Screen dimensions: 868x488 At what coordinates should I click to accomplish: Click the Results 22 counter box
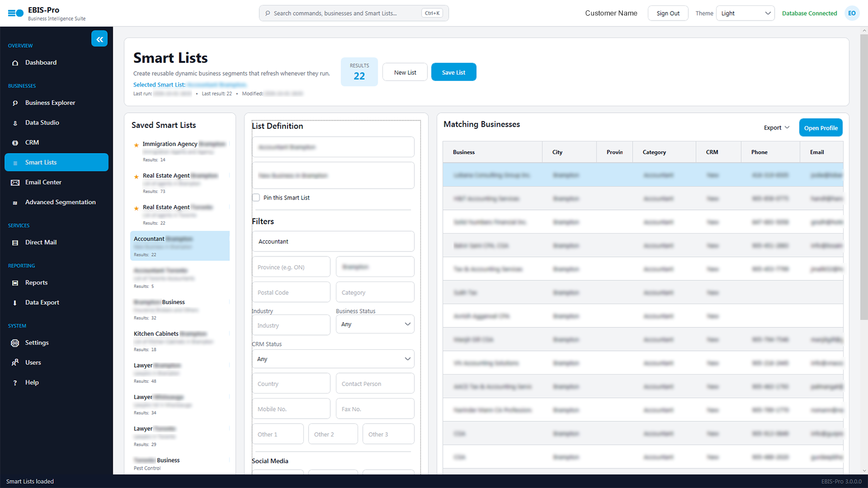coord(359,72)
